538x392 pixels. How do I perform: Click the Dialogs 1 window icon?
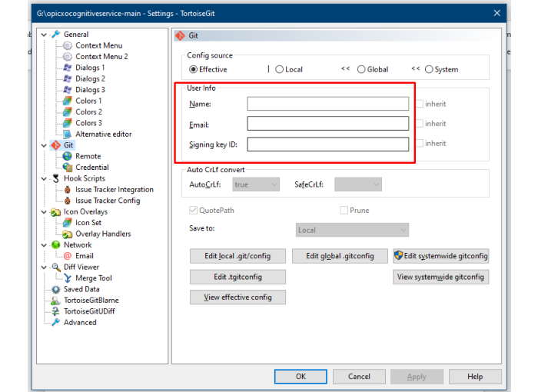pos(68,68)
